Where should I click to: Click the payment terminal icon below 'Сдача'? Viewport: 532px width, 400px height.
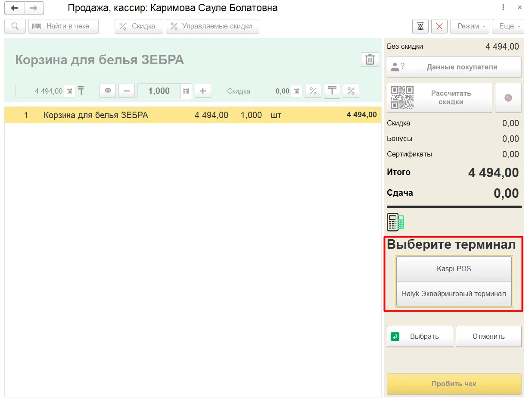[395, 222]
